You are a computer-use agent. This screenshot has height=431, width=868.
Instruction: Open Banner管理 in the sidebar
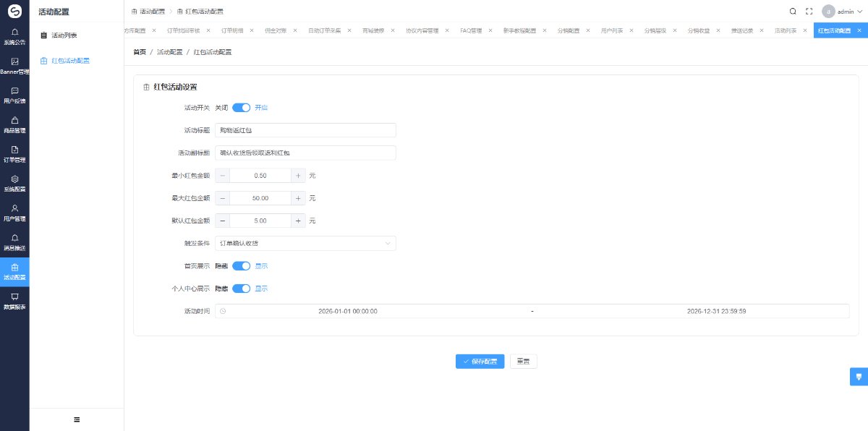14,66
